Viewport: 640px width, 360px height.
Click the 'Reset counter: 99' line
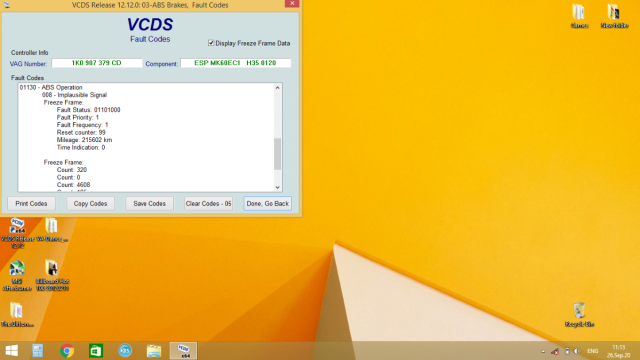click(x=81, y=132)
